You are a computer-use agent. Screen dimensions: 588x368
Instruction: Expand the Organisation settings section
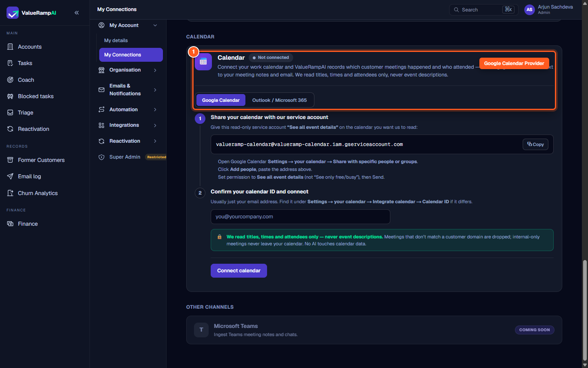[155, 70]
